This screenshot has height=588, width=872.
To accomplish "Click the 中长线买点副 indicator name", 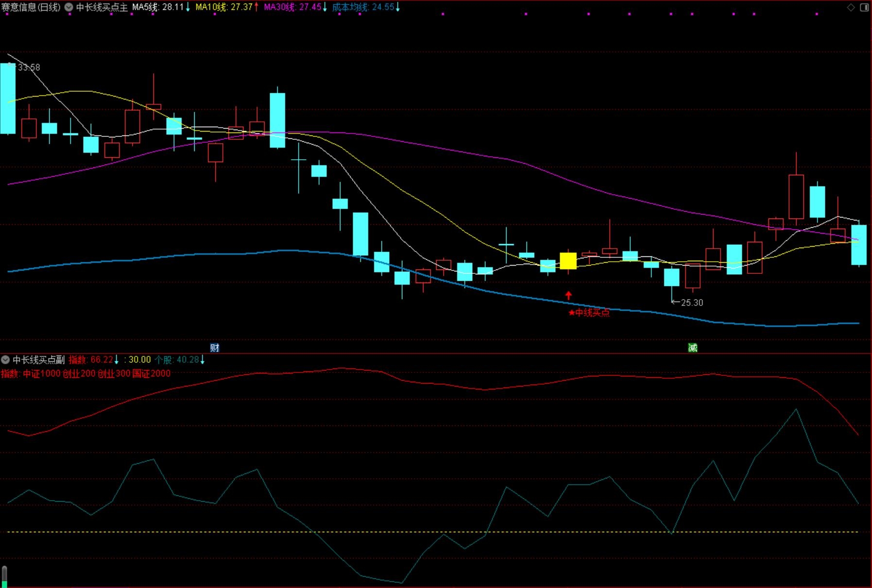I will point(39,360).
